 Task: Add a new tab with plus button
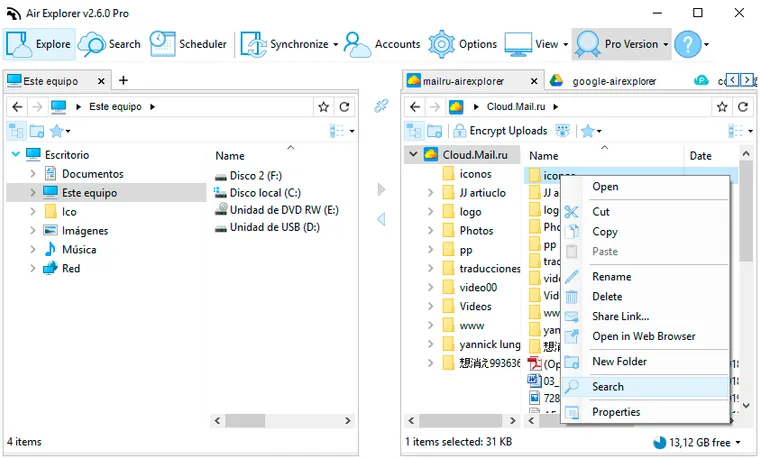[x=123, y=80]
